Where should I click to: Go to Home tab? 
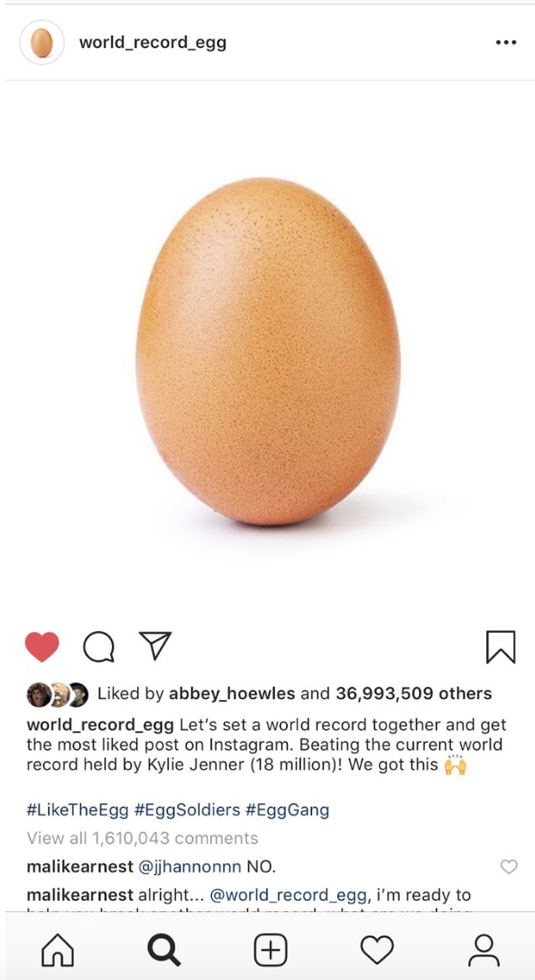(x=57, y=951)
